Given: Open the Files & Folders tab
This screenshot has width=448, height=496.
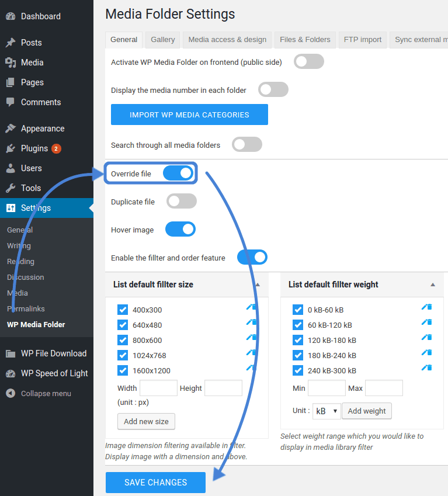Looking at the screenshot, I should pyautogui.click(x=305, y=40).
